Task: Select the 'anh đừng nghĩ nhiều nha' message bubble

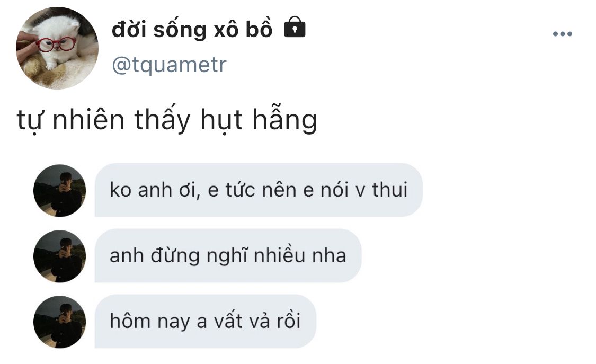Action: (x=228, y=256)
